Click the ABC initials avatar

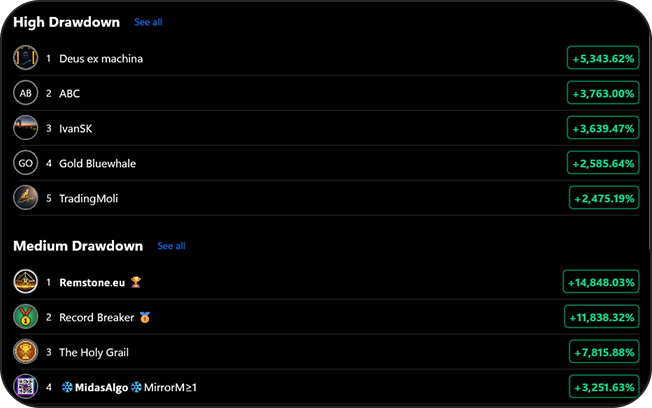click(x=25, y=93)
